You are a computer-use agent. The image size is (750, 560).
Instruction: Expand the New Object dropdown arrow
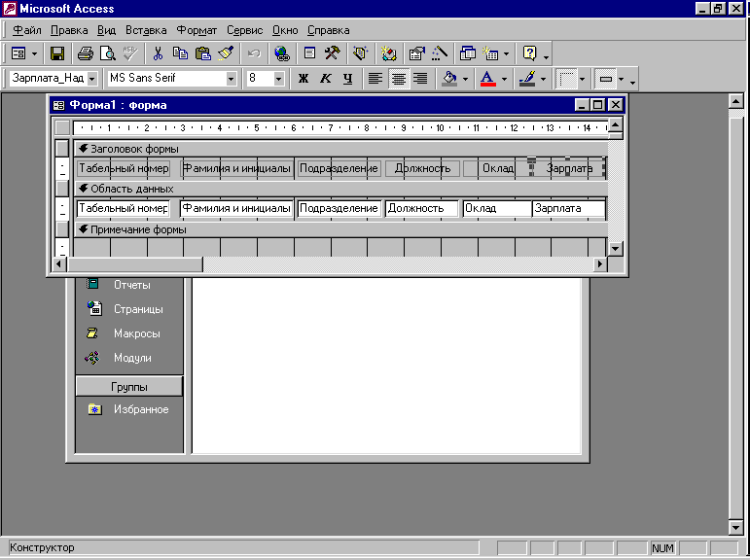click(x=506, y=54)
